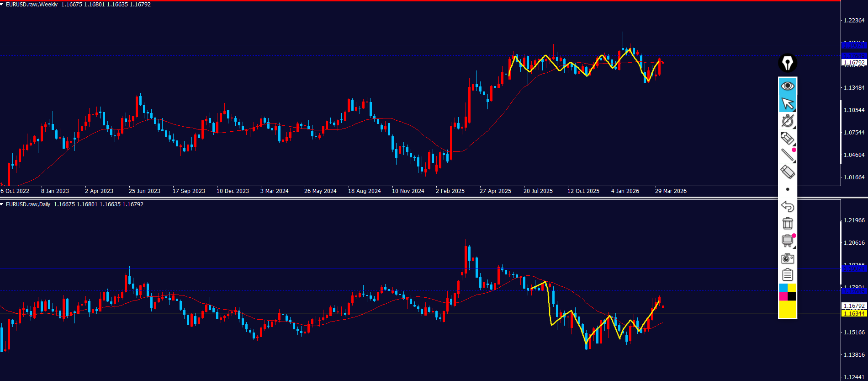This screenshot has height=381, width=868.
Task: Open the clipboard icon
Action: pyautogui.click(x=787, y=274)
